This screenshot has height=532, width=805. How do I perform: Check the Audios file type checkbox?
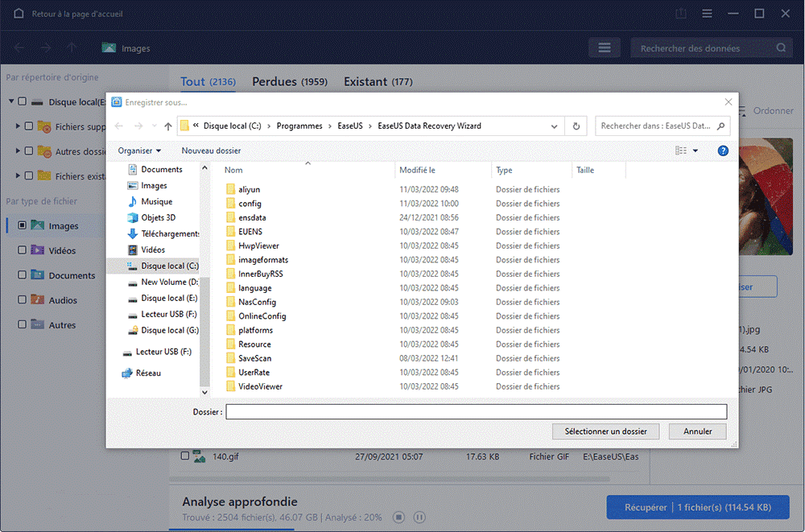(x=22, y=299)
